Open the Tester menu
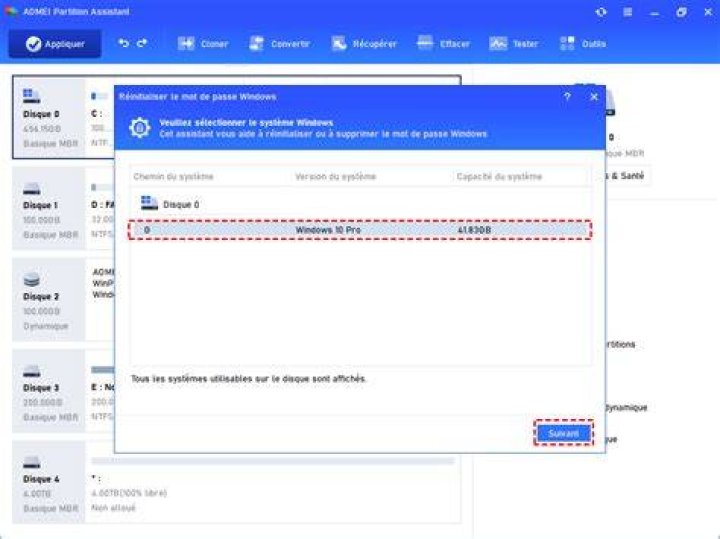720x539 pixels. pos(513,44)
